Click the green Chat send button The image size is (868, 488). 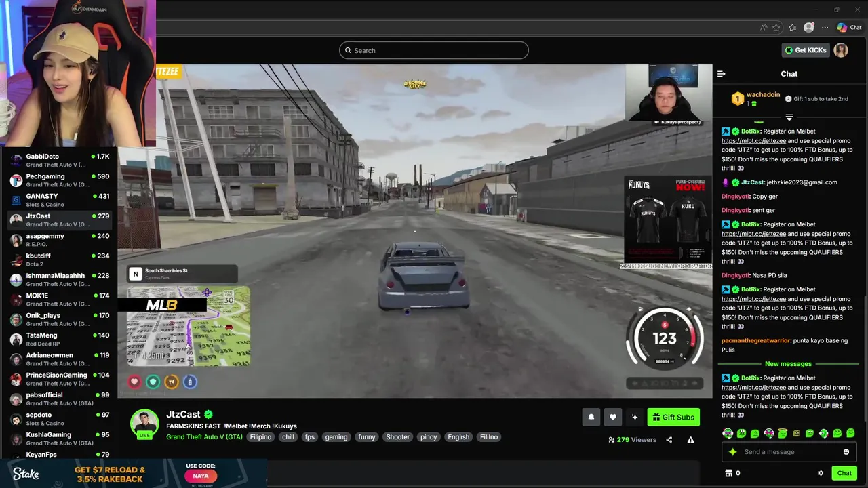(x=844, y=473)
